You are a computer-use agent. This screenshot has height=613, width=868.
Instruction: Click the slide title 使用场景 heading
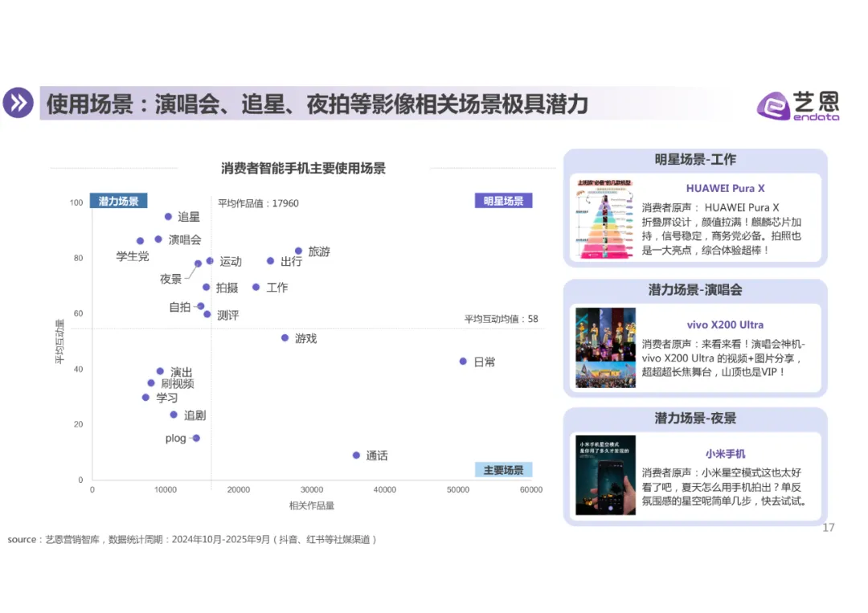[317, 104]
